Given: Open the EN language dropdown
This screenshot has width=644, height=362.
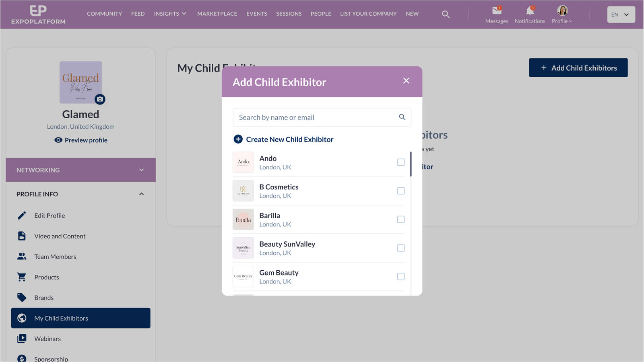Looking at the screenshot, I should point(621,14).
